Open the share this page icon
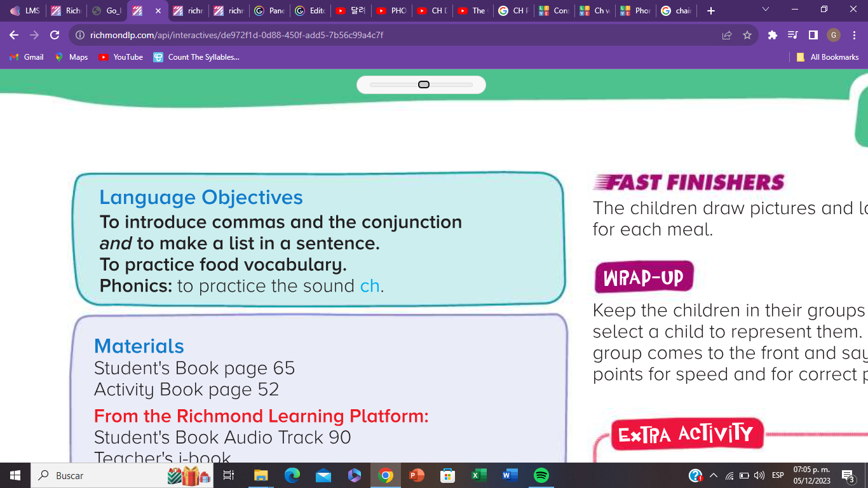Viewport: 868px width, 488px height. coord(725,36)
